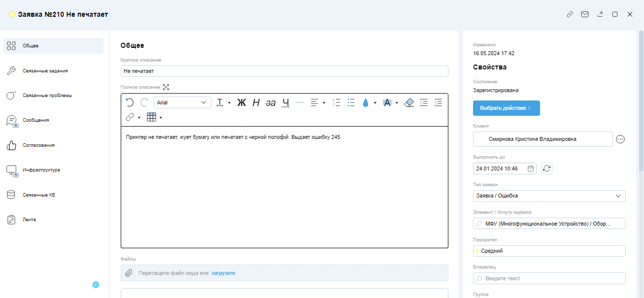Apply background highlight color A icon
The width and height of the screenshot is (644, 298).
[x=387, y=102]
